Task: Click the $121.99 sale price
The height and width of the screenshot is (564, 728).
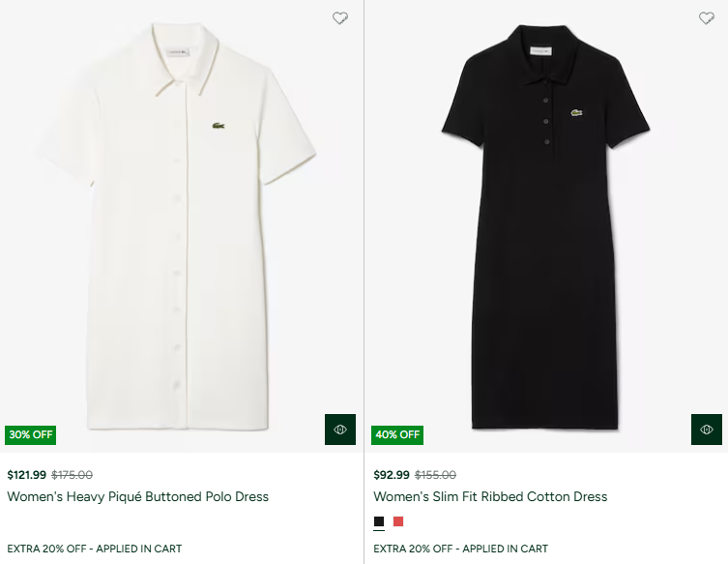Action: tap(26, 475)
